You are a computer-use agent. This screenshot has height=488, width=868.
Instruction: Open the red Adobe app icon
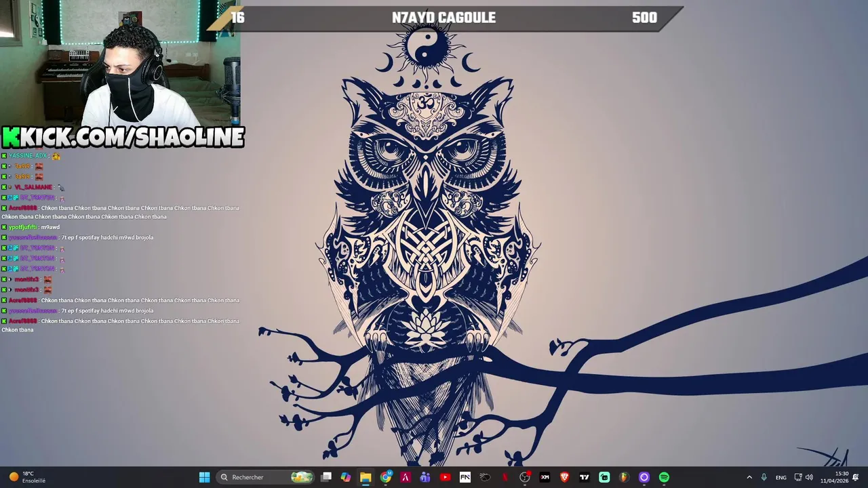pyautogui.click(x=406, y=477)
